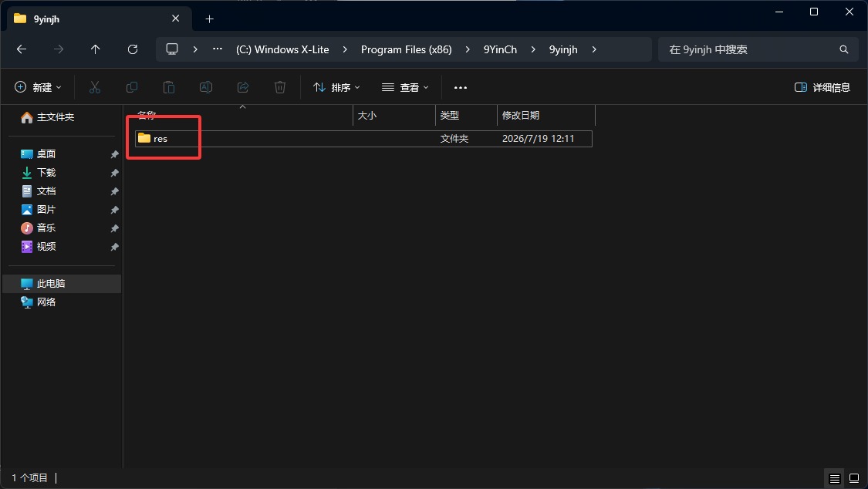Open the 排序 sort dropdown
Viewport: 868px width, 489px height.
pos(336,87)
